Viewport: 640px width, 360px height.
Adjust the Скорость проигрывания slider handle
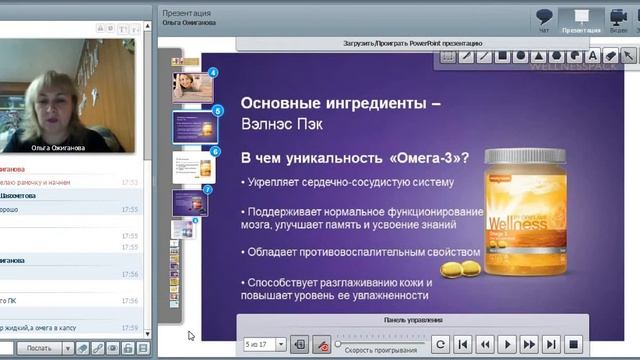338,344
